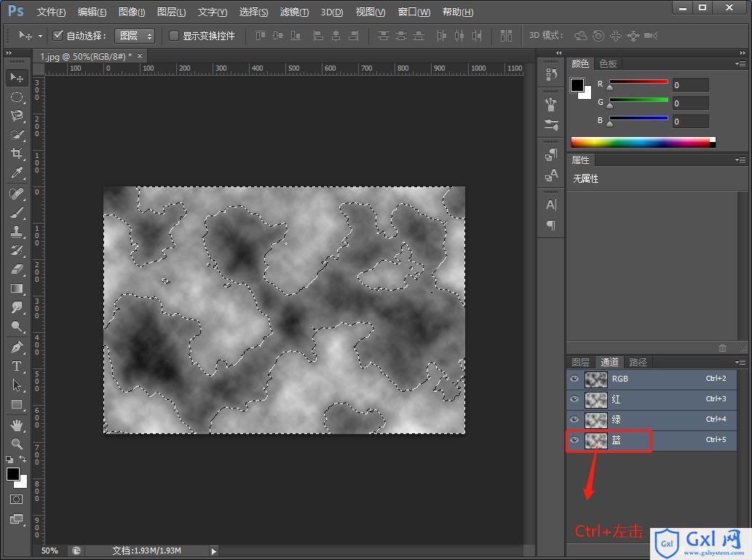Open the Color panel flyout menu
The height and width of the screenshot is (560, 752).
tap(740, 63)
